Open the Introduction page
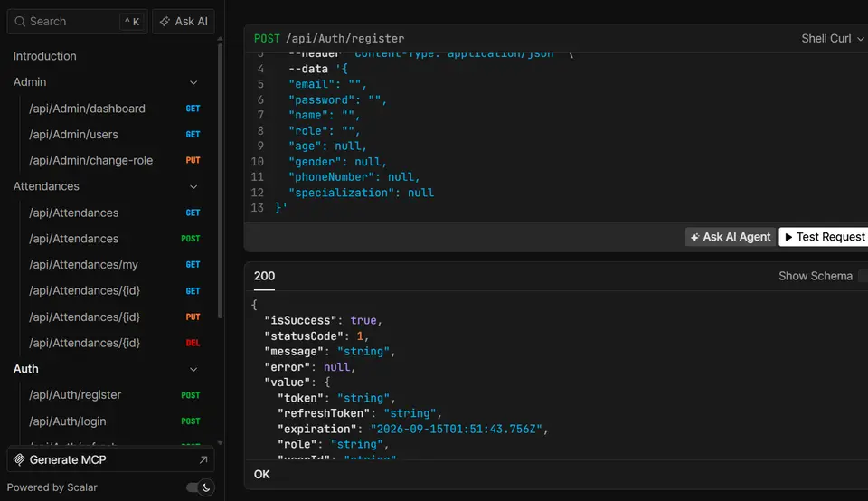This screenshot has height=501, width=868. pos(45,56)
